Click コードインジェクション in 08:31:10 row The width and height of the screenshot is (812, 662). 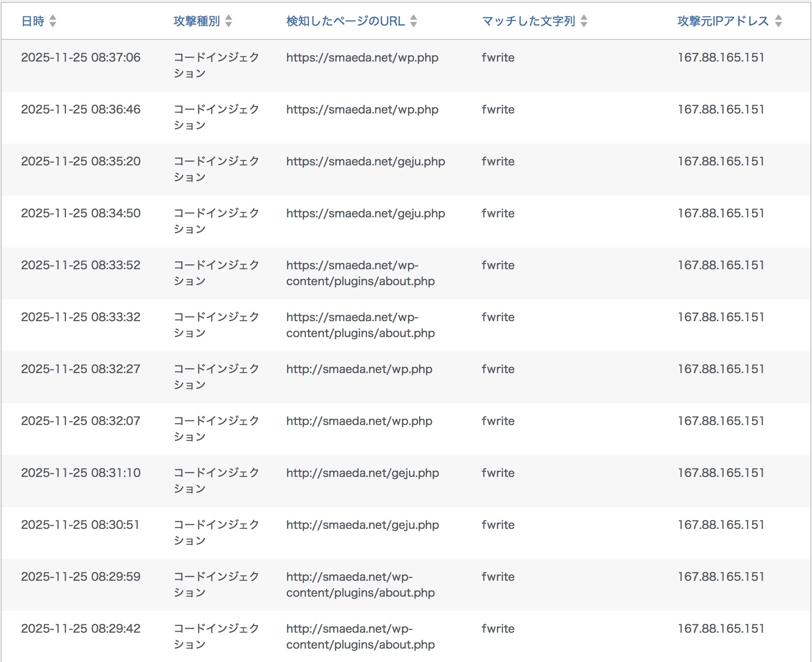pos(216,480)
